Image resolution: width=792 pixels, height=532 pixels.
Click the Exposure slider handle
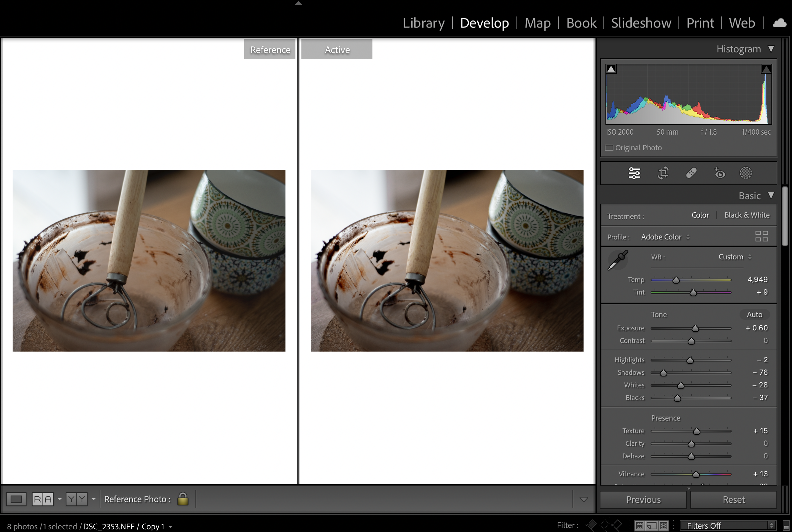pyautogui.click(x=695, y=328)
